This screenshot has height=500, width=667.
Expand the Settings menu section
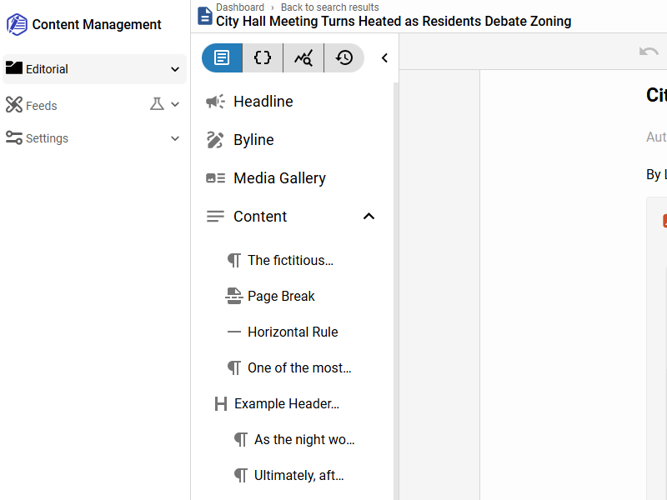click(x=175, y=139)
